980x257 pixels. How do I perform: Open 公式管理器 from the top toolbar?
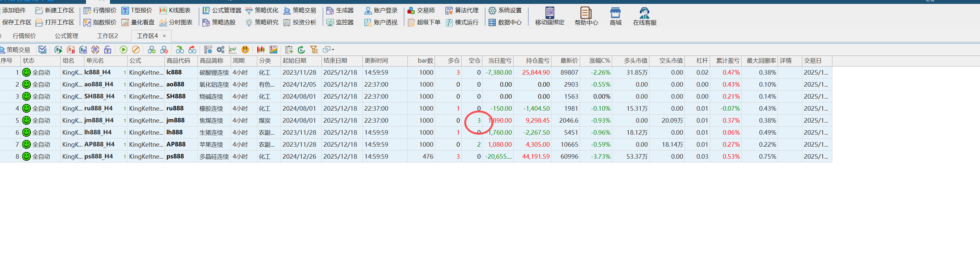222,10
